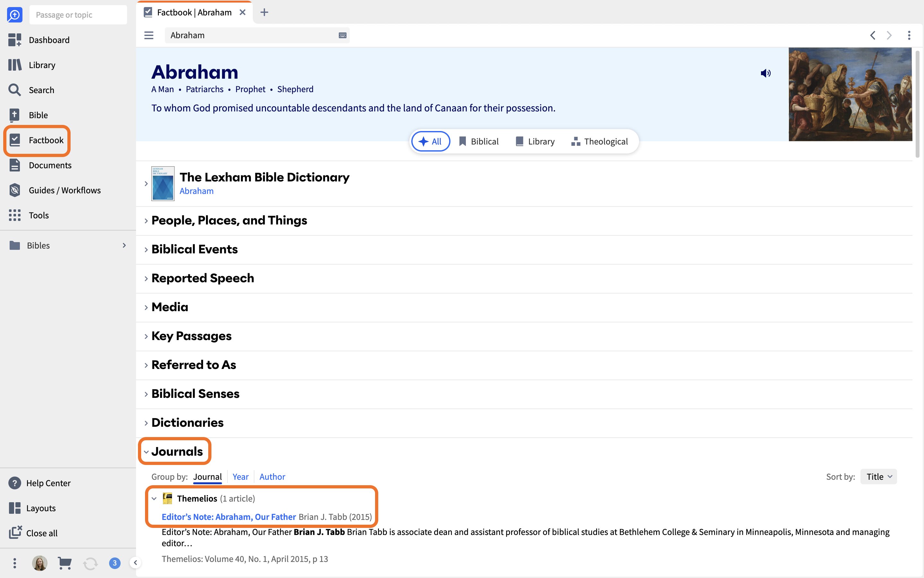924x578 pixels.
Task: Click the A Man tag link
Action: [x=163, y=89]
